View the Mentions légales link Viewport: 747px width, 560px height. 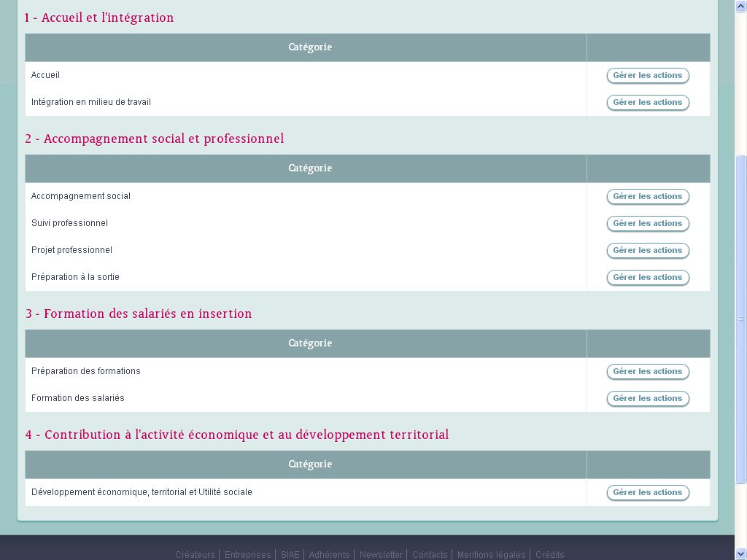(x=491, y=555)
